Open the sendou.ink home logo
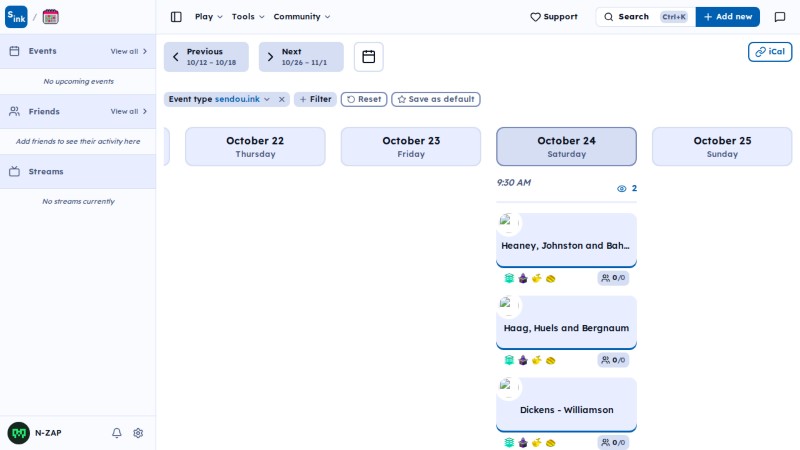 click(x=16, y=17)
